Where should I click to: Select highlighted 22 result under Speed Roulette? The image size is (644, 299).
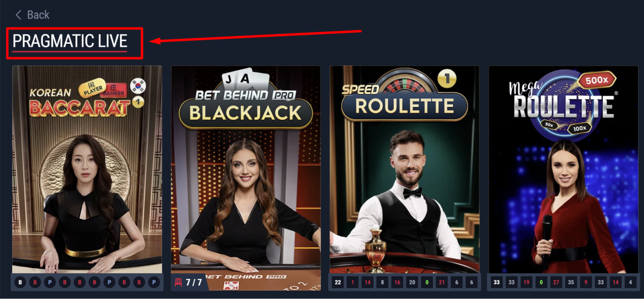point(338,283)
